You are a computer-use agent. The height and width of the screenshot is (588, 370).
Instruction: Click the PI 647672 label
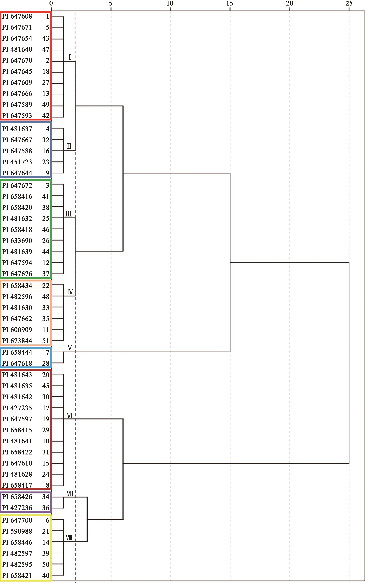click(17, 186)
